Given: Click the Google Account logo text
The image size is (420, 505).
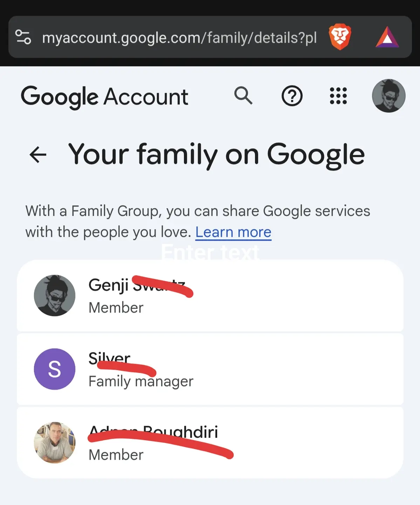Looking at the screenshot, I should coord(104,97).
